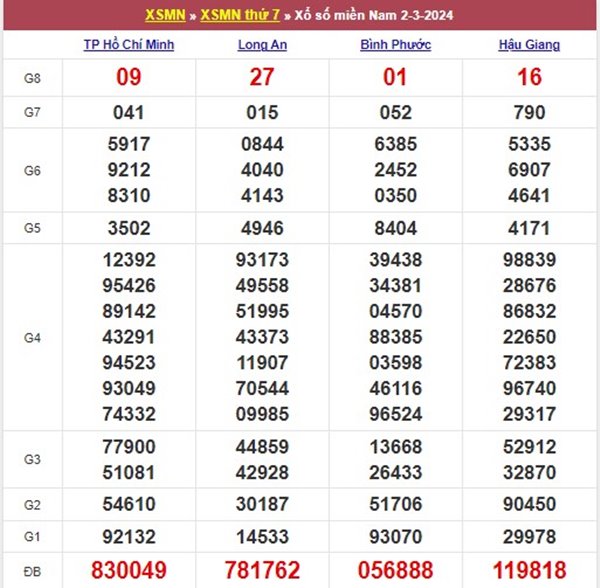Select G5 number 8404
Screen dimensions: 600x588
pos(396,229)
